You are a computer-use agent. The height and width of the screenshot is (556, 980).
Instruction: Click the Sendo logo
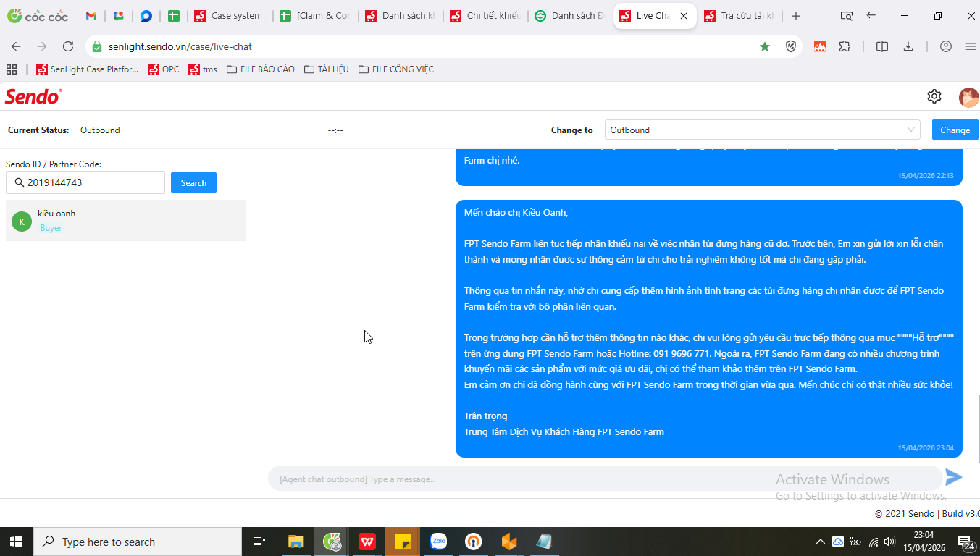coord(33,96)
